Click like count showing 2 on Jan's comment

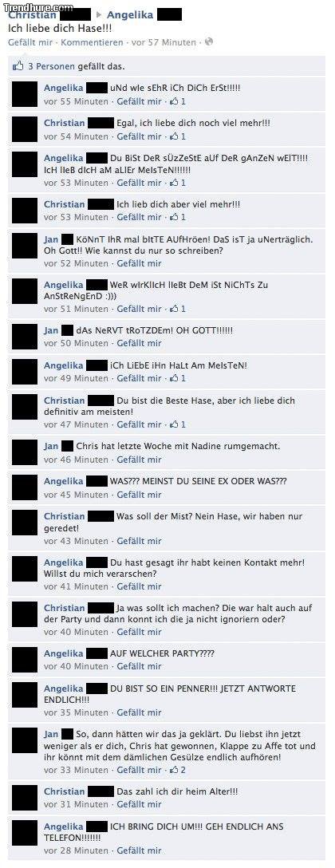177,769
